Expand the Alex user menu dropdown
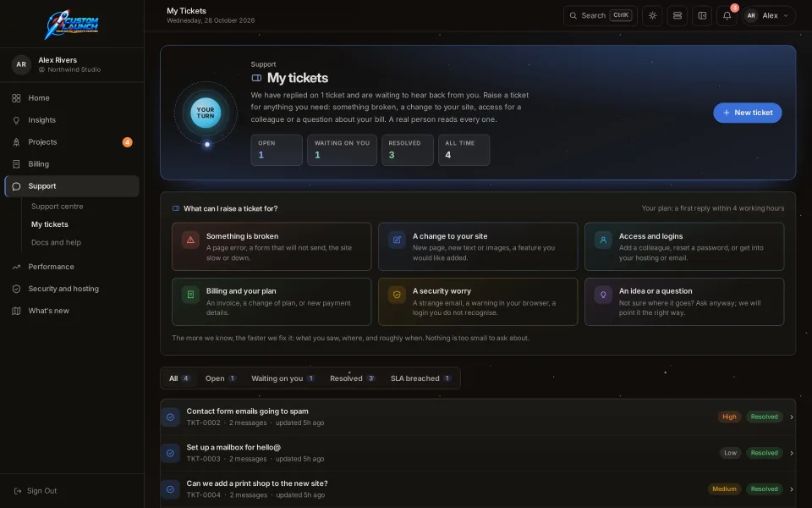Image resolution: width=812 pixels, height=508 pixels. point(769,15)
